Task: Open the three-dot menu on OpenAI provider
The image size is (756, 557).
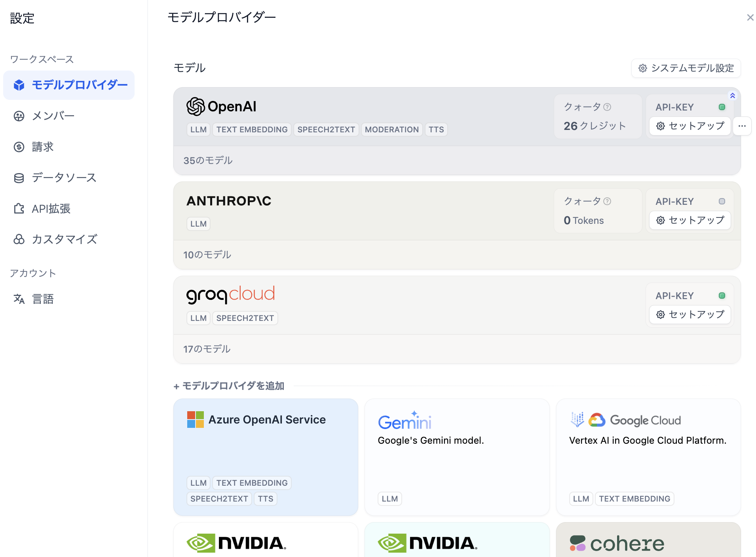Action: point(743,126)
